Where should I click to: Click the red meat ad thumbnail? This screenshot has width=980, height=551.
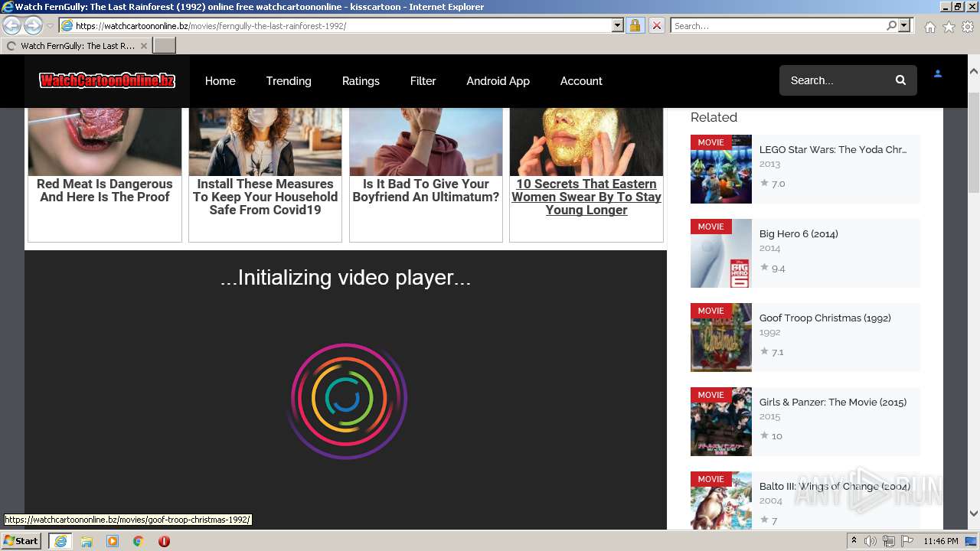(105, 142)
